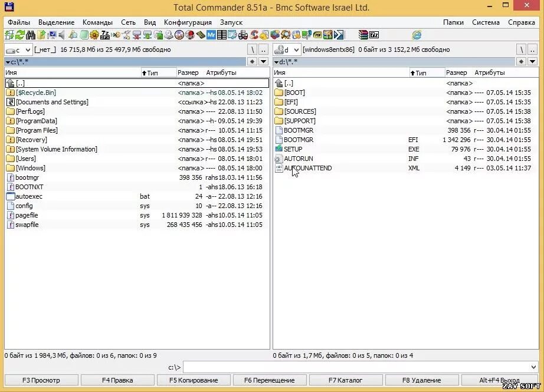Open the right panel drive d dropdown
544x392 pixels.
(x=287, y=50)
